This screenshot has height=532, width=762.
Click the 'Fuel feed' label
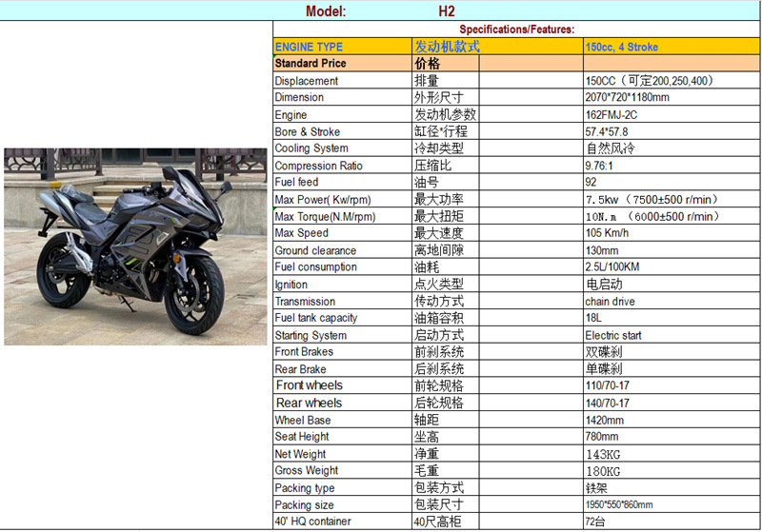coord(296,182)
